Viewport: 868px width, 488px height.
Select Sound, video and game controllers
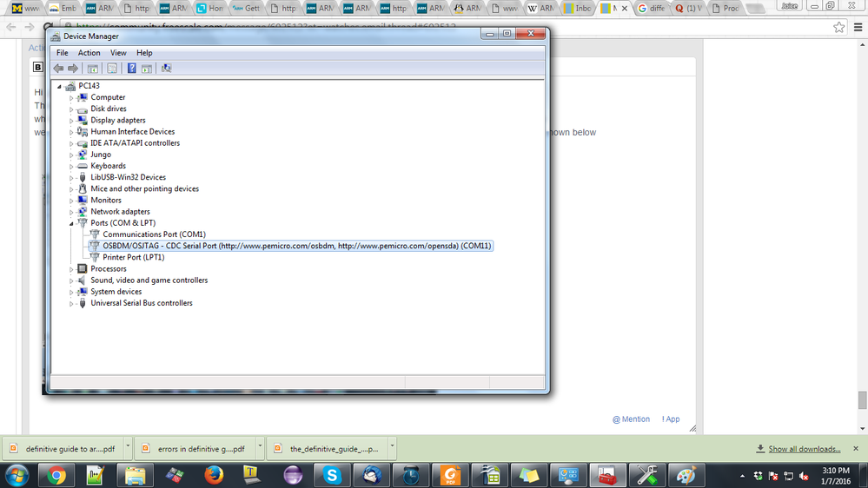point(149,280)
